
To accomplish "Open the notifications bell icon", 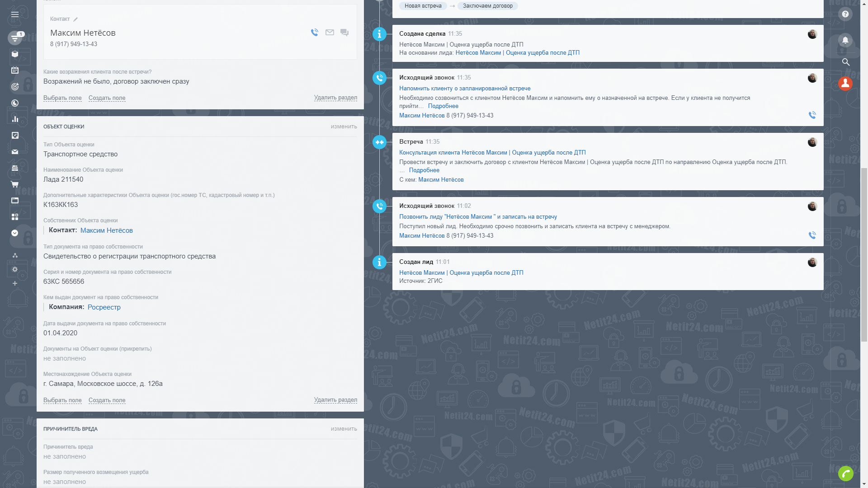I will 845,40.
